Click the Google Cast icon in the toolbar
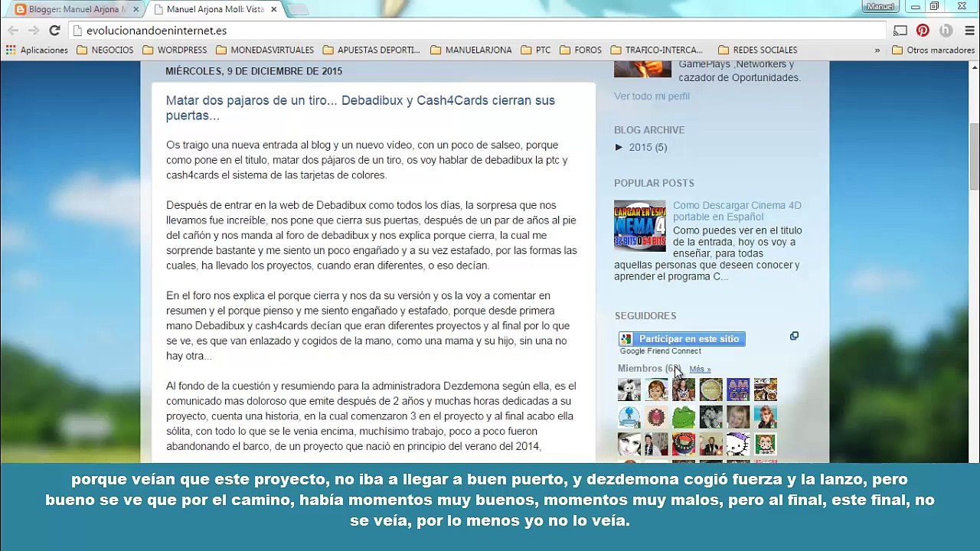The image size is (980, 551). tap(900, 31)
